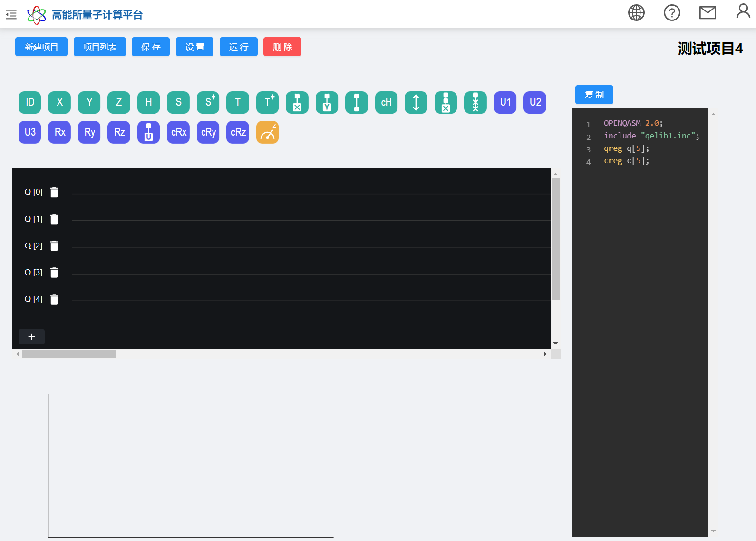Select the U1 gate

pos(505,102)
